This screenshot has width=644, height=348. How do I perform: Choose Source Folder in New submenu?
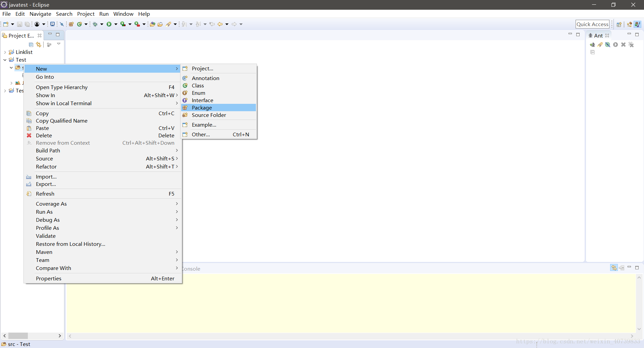coord(219,115)
